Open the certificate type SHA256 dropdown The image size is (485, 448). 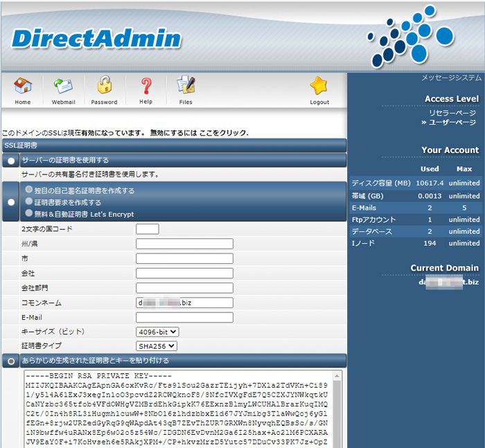(157, 346)
